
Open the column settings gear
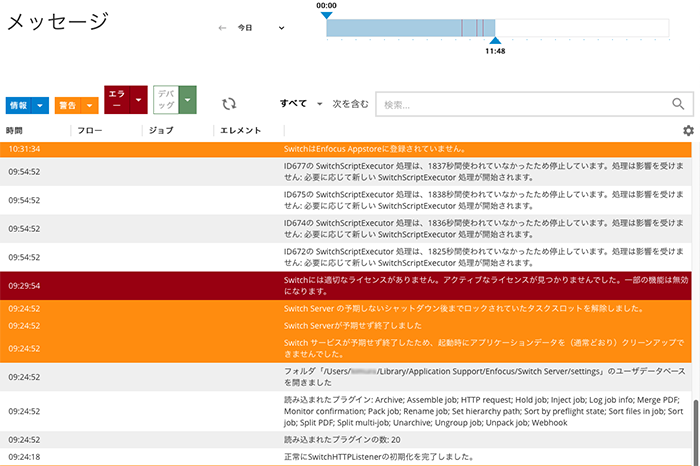point(688,130)
